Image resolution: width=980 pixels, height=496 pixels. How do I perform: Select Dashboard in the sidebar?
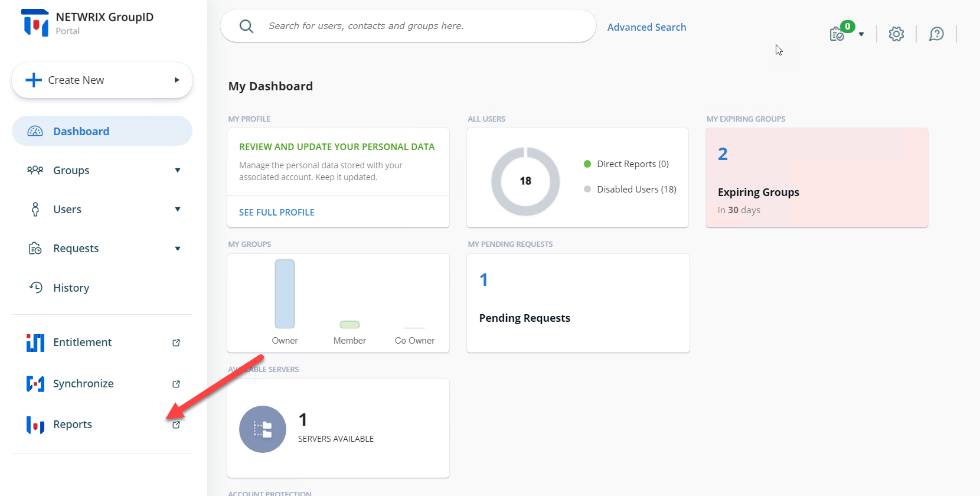point(102,131)
